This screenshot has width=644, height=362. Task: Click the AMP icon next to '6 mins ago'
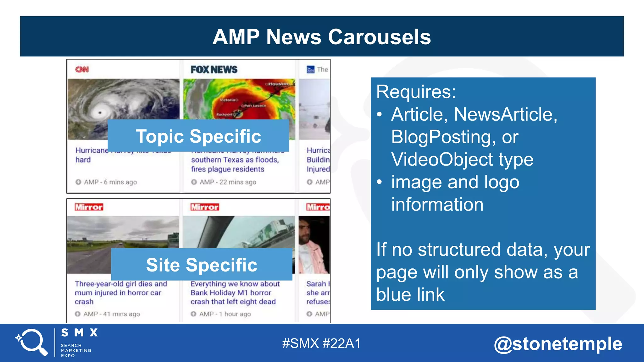(78, 182)
